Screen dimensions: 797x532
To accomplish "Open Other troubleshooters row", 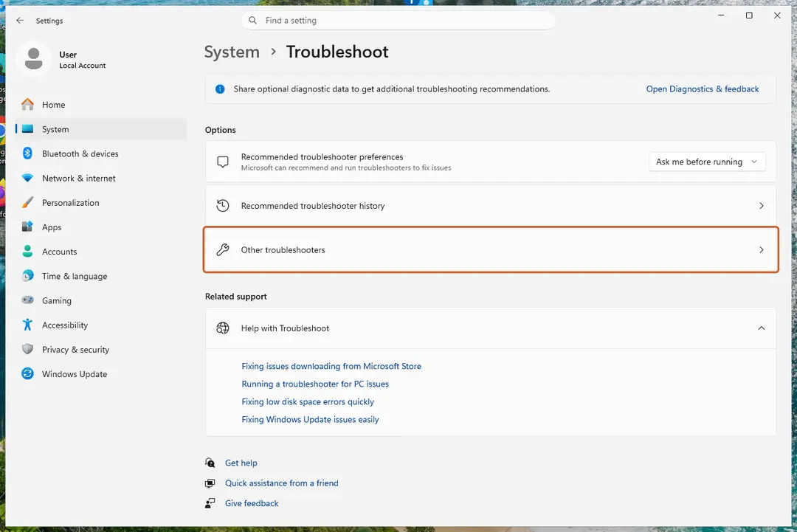I will point(491,249).
